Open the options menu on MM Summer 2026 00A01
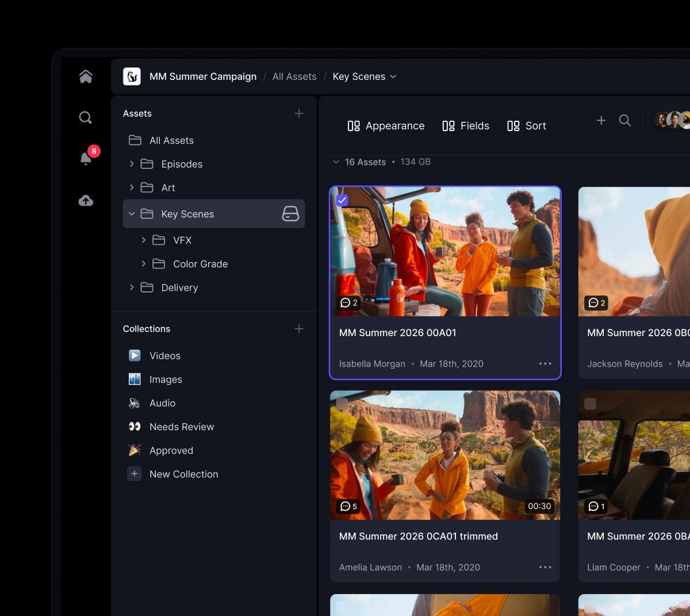The height and width of the screenshot is (616, 690). coord(545,364)
